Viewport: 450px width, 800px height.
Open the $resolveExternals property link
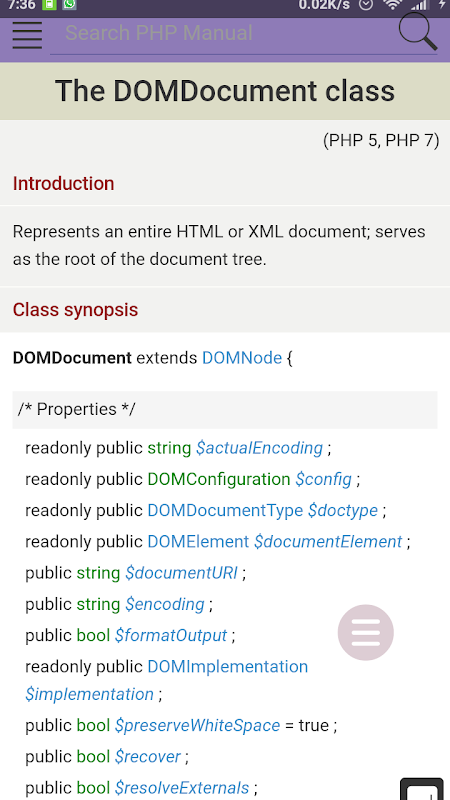[x=182, y=788]
